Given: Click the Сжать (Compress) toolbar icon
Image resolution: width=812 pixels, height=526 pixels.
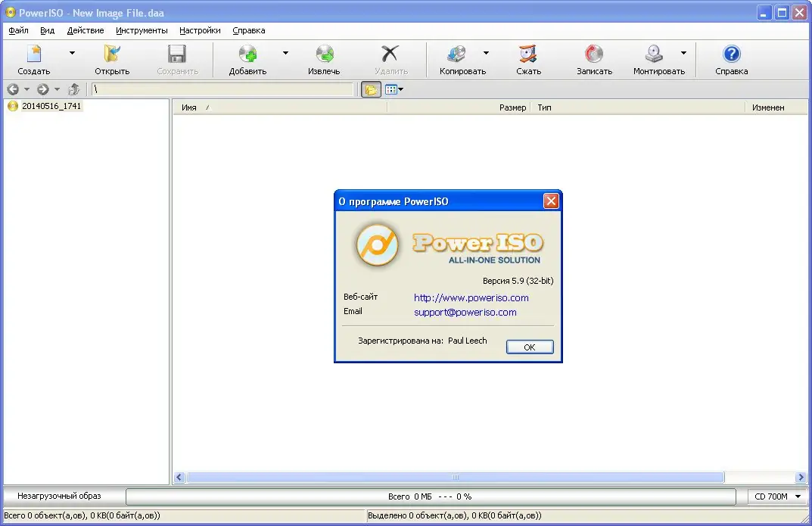Looking at the screenshot, I should pos(528,54).
